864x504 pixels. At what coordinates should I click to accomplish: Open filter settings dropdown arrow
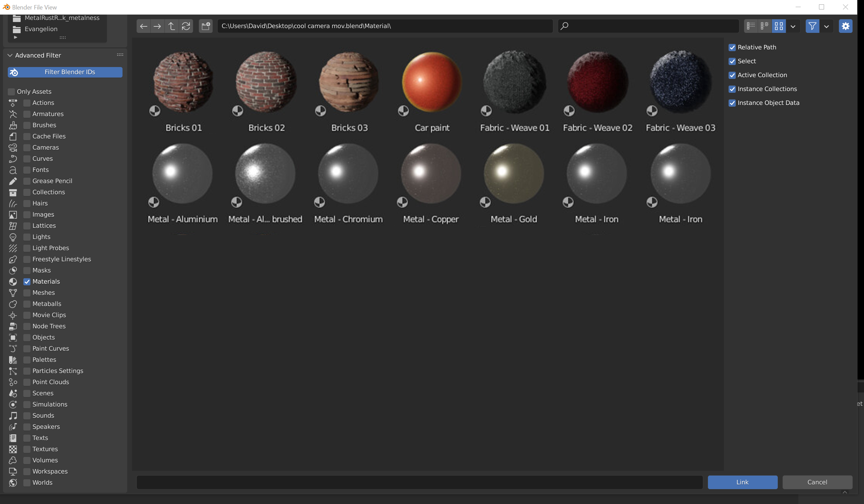tap(826, 26)
